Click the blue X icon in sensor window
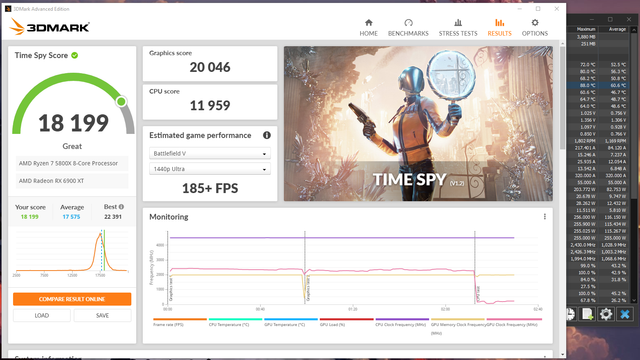Image resolution: width=640 pixels, height=360 pixels. (x=624, y=314)
